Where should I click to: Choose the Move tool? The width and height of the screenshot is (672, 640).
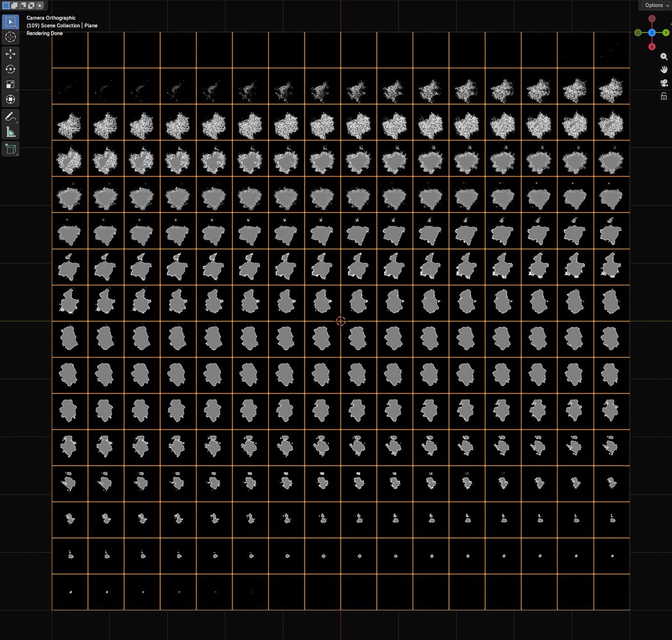click(x=11, y=54)
